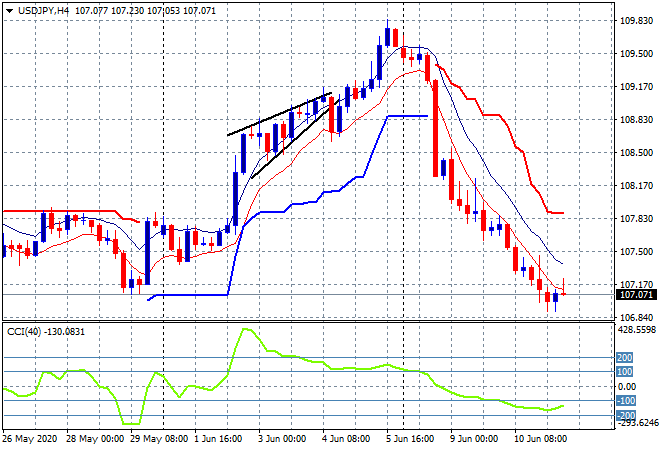Click the 109.830 price axis label
Screen dimensions: 660x450
[636, 21]
